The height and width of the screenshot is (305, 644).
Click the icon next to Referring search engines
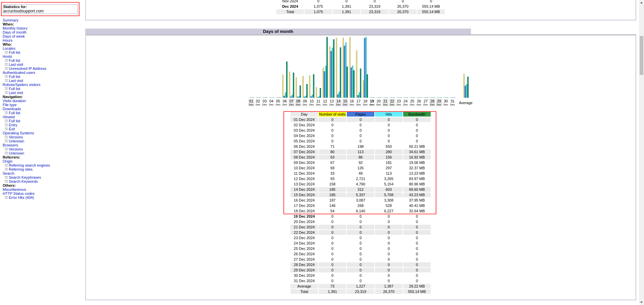tap(6, 165)
